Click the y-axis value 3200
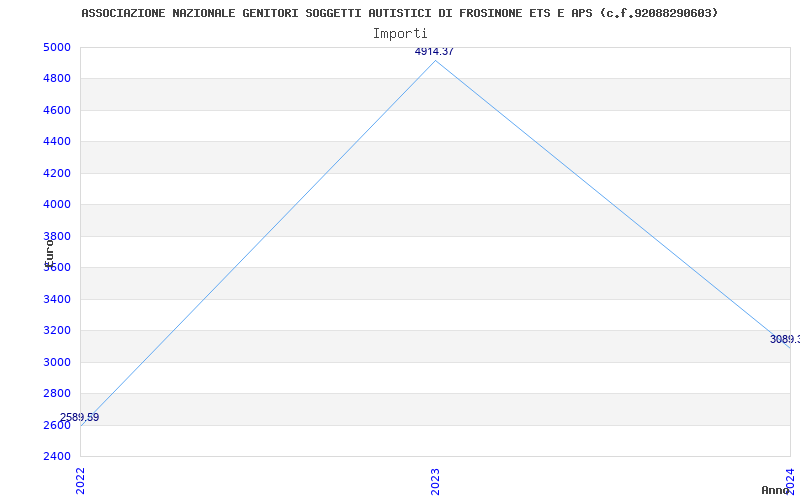This screenshot has height=500, width=800. click(56, 331)
